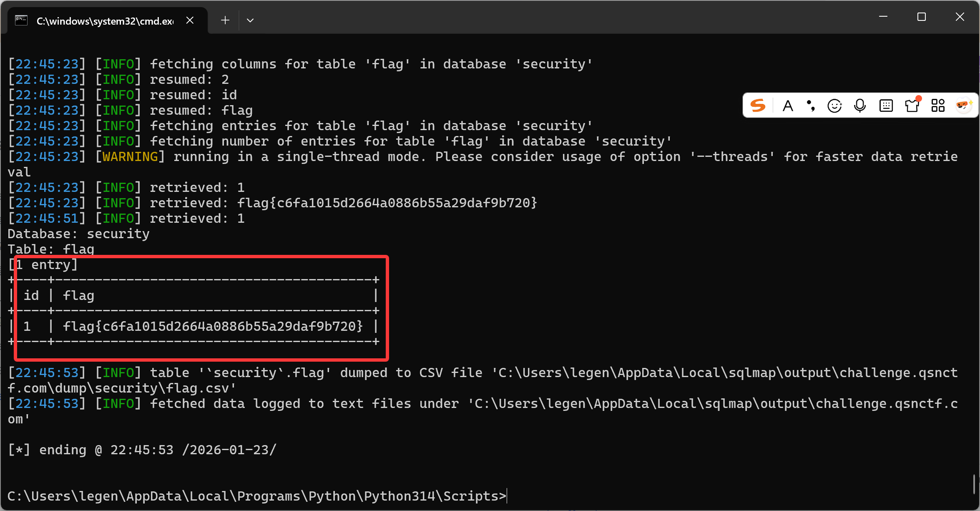The height and width of the screenshot is (511, 980).
Task: Expand the new tab profile dropdown
Action: [x=250, y=20]
